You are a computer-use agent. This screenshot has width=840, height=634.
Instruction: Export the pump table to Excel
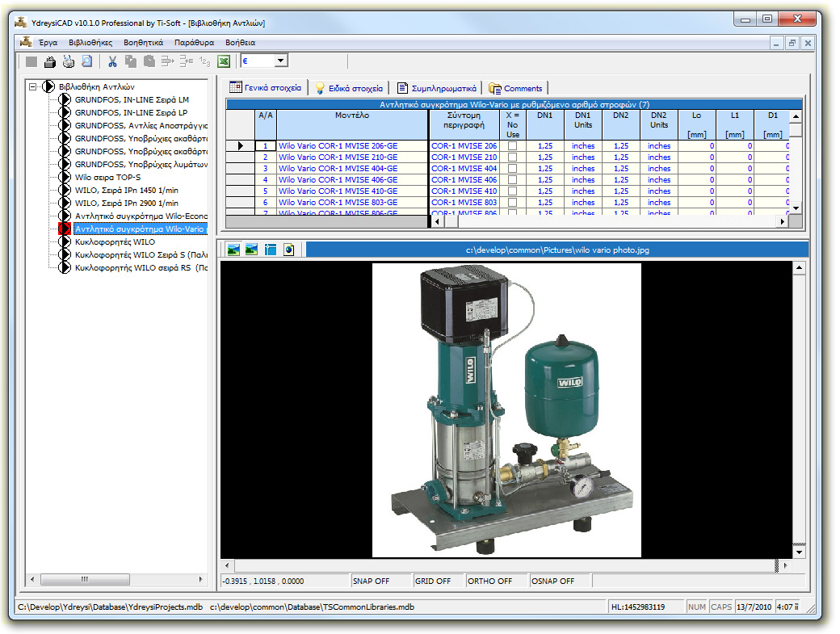tap(224, 60)
